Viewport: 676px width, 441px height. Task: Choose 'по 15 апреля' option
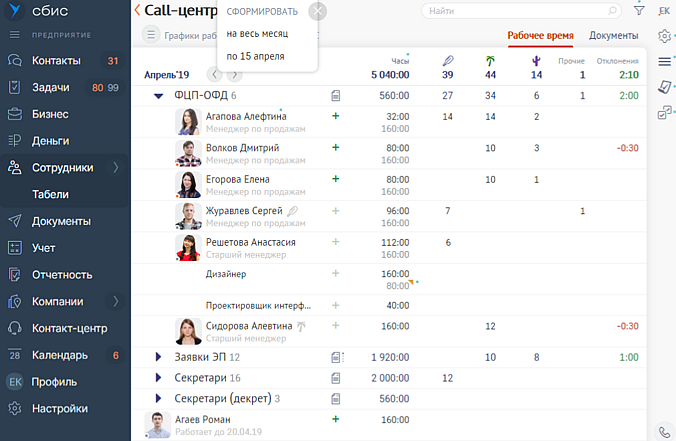255,56
